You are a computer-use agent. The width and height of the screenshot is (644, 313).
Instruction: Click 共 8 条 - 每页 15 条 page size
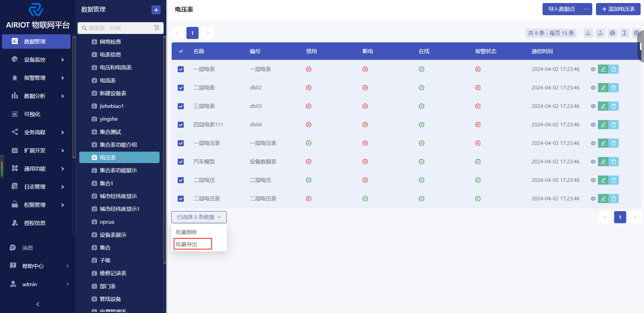[x=551, y=33]
